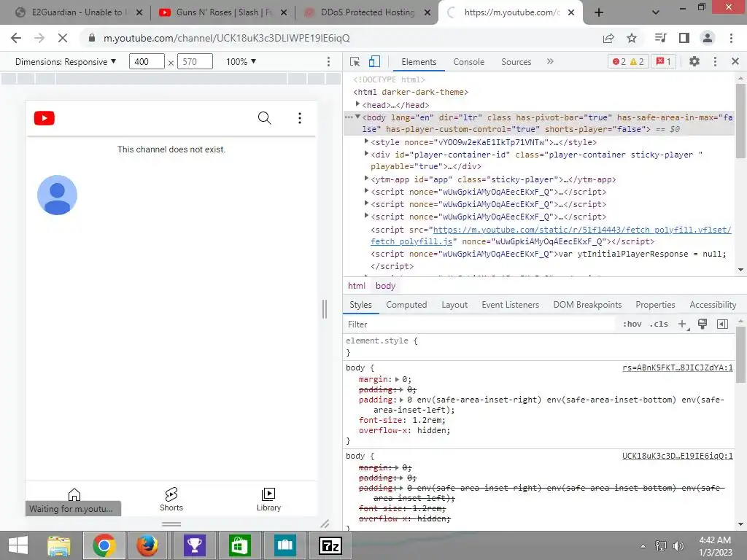Open the fetch_polyfill.js script link

[x=551, y=236]
